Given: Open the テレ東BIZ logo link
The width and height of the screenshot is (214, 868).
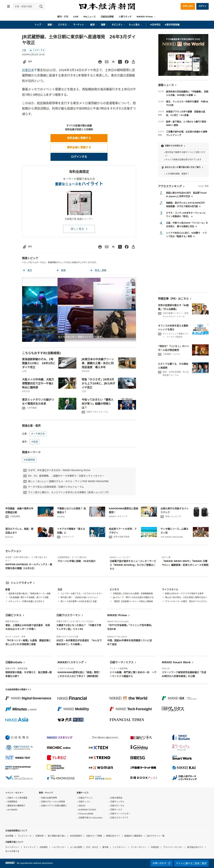Looking at the screenshot, I should pos(56,757).
